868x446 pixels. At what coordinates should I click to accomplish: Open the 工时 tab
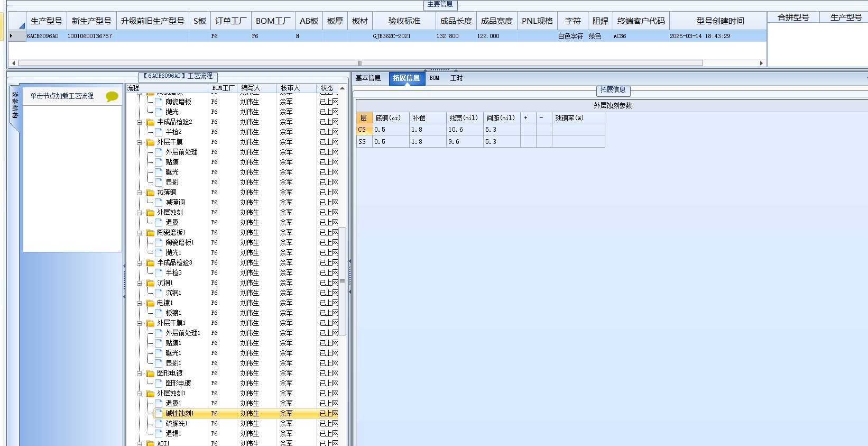[456, 78]
